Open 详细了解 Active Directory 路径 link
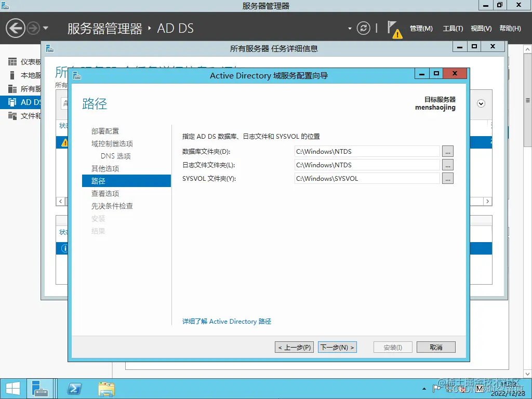 point(227,321)
